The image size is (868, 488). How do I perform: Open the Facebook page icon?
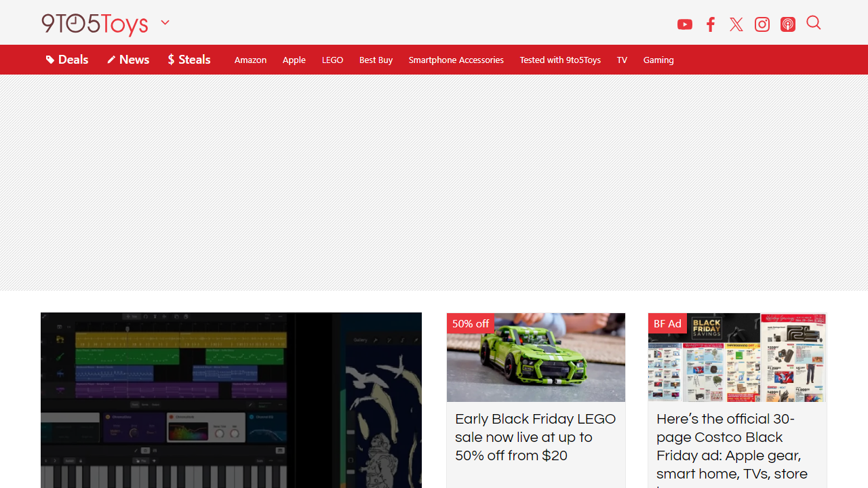711,24
